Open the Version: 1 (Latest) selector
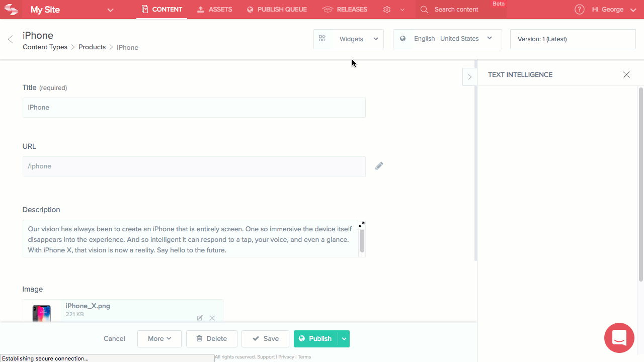The height and width of the screenshot is (362, 644). 573,39
